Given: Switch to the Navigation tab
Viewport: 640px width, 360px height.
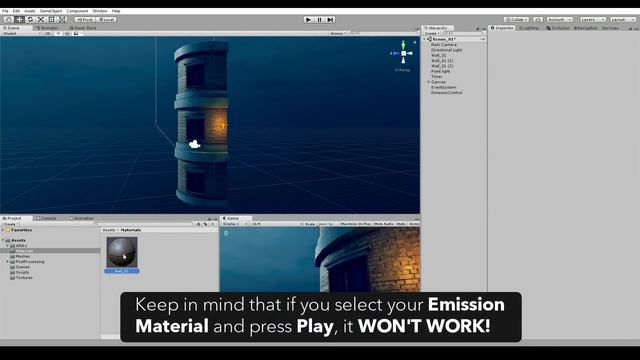Looking at the screenshot, I should pos(586,28).
